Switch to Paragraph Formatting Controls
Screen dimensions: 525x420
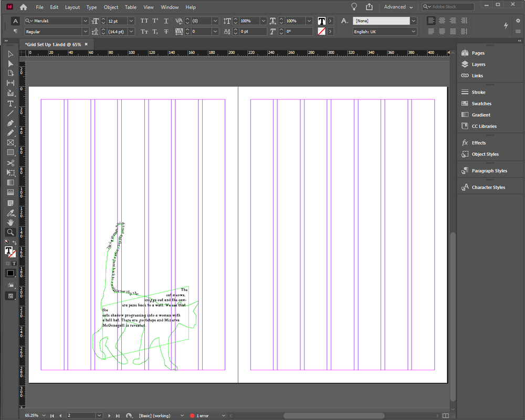15,31
